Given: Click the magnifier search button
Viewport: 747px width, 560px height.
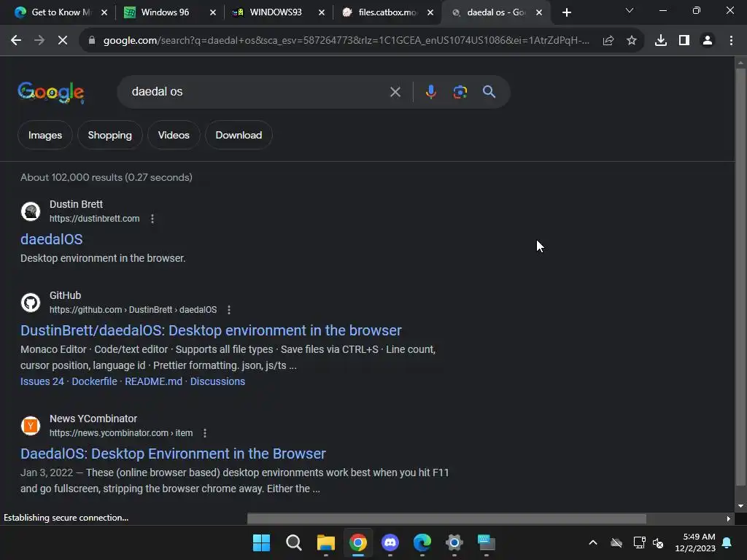Looking at the screenshot, I should (x=489, y=92).
